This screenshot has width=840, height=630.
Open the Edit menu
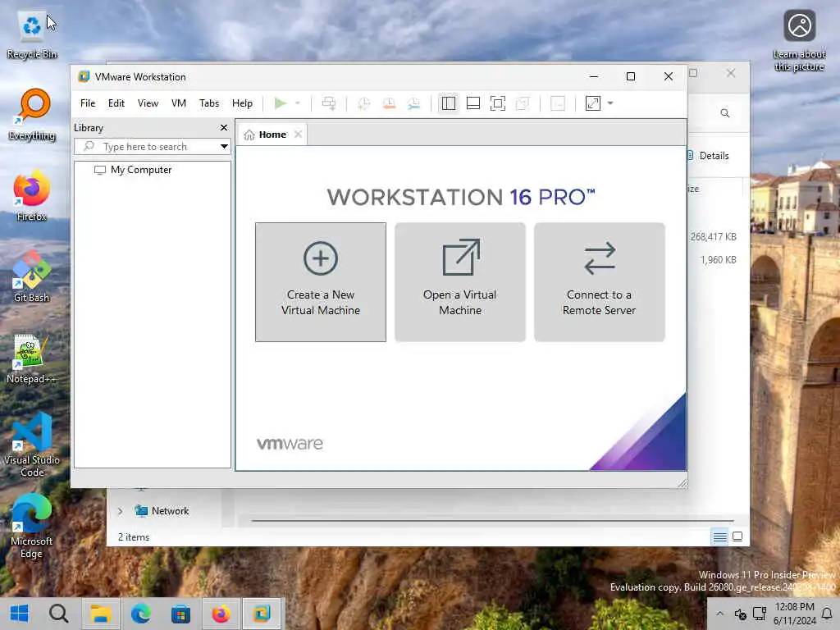tap(116, 103)
